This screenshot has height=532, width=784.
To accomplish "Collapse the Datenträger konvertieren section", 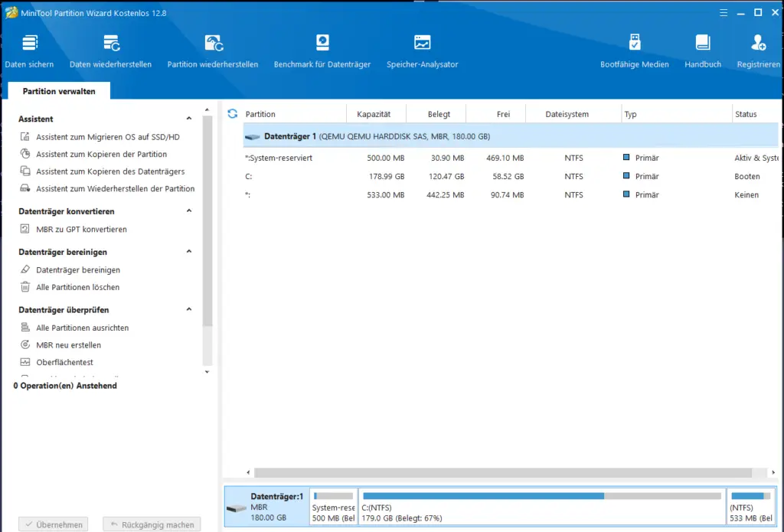I will pos(189,211).
